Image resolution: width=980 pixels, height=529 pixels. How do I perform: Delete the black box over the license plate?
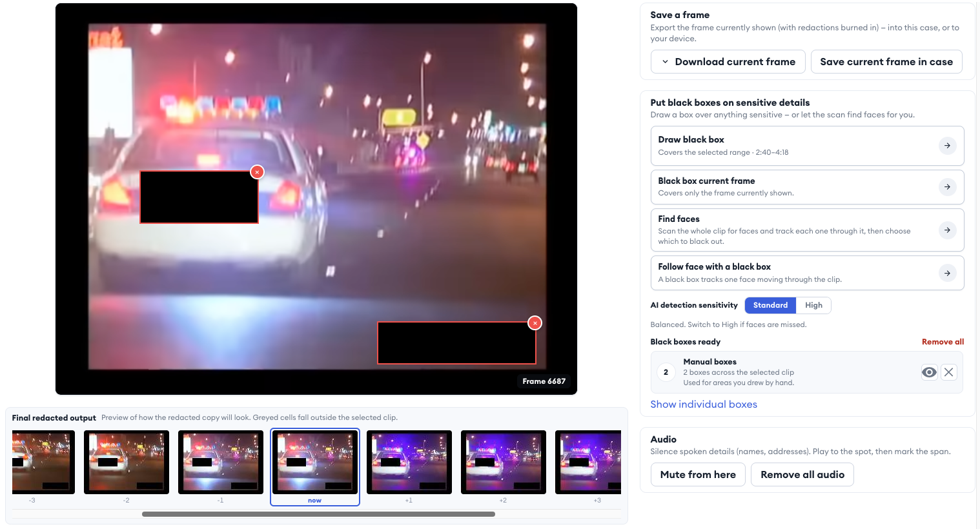coord(257,172)
